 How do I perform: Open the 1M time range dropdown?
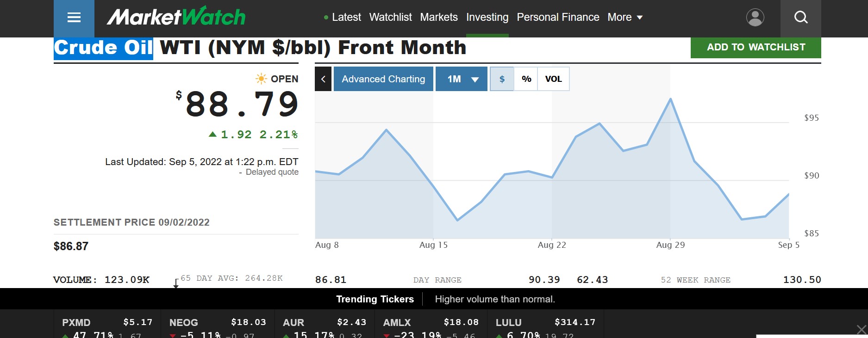click(462, 79)
